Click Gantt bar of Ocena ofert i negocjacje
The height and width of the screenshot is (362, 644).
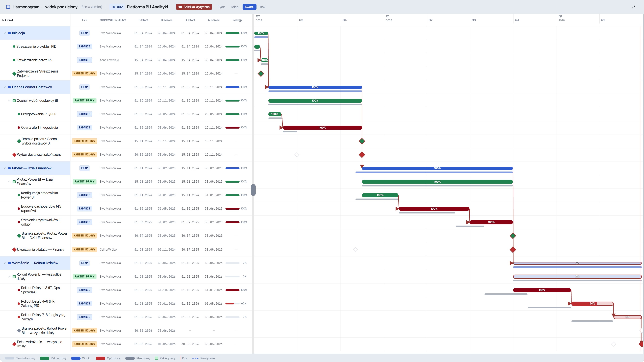tap(322, 128)
